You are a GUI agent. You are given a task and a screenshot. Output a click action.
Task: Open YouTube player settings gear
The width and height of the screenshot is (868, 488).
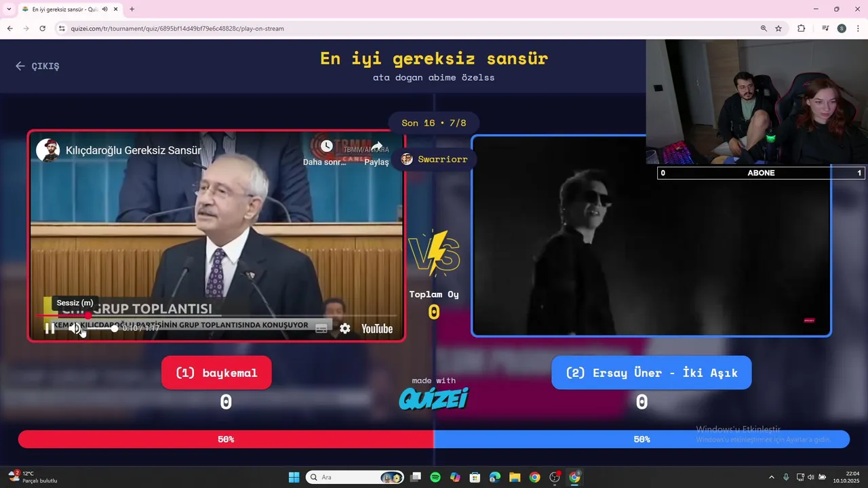pyautogui.click(x=345, y=329)
